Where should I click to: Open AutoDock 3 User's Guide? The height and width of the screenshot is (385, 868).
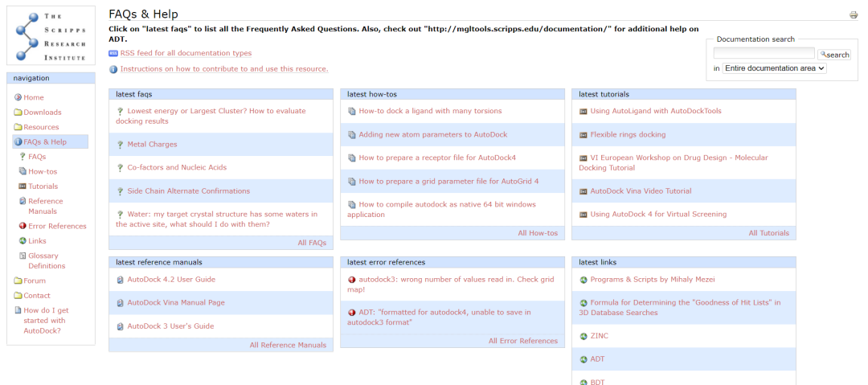click(170, 326)
